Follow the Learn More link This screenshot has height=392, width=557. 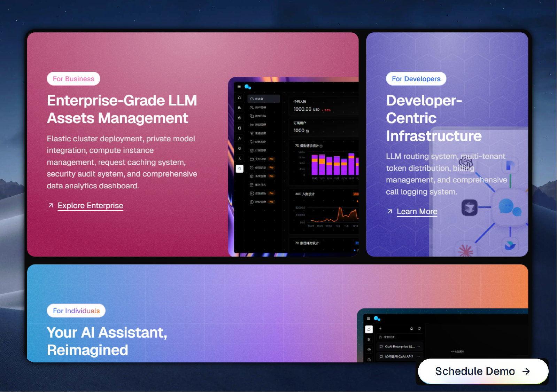tap(417, 212)
